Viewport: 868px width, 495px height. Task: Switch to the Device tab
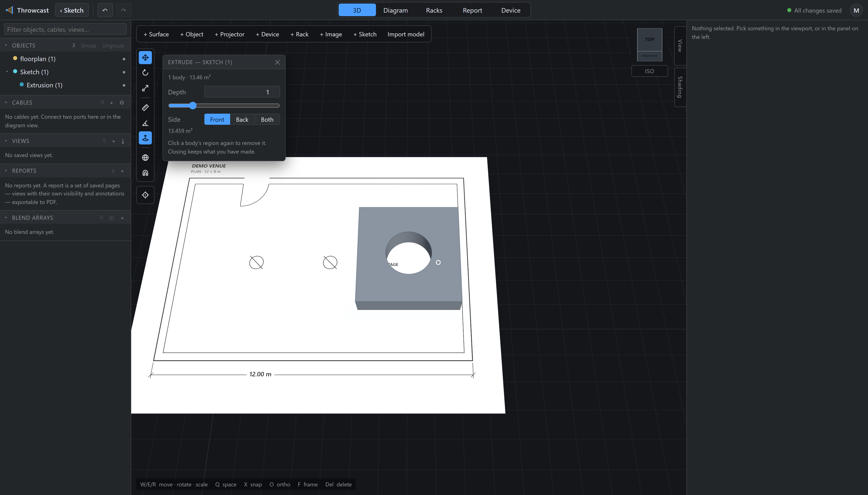510,10
